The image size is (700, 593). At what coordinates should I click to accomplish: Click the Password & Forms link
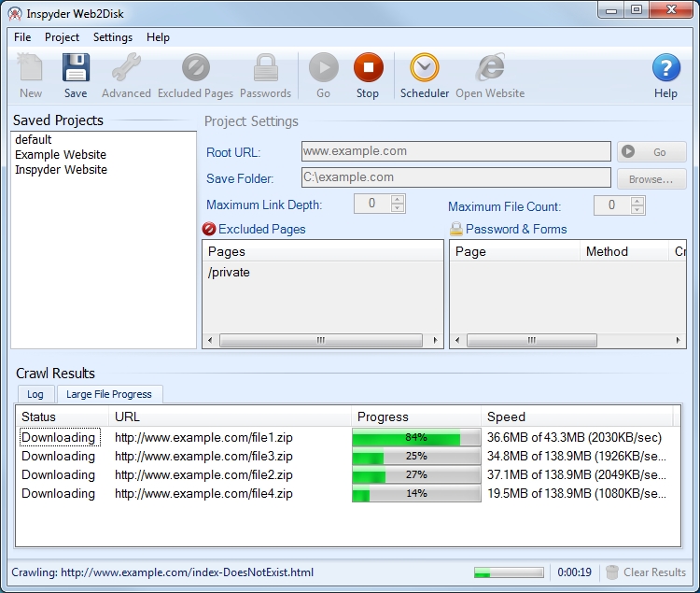pyautogui.click(x=515, y=229)
